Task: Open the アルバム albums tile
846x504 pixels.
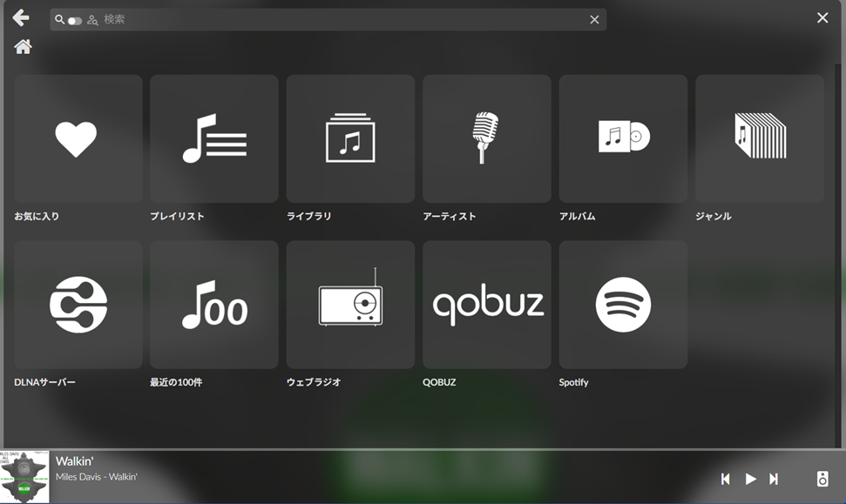Action: pos(623,138)
